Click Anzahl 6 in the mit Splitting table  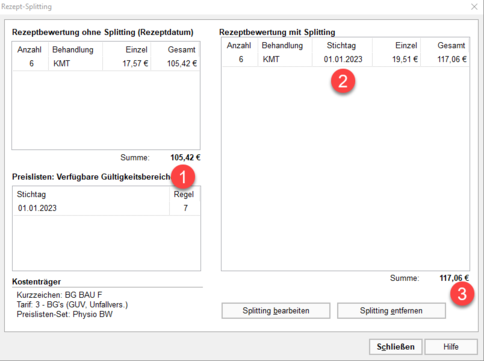click(x=241, y=59)
